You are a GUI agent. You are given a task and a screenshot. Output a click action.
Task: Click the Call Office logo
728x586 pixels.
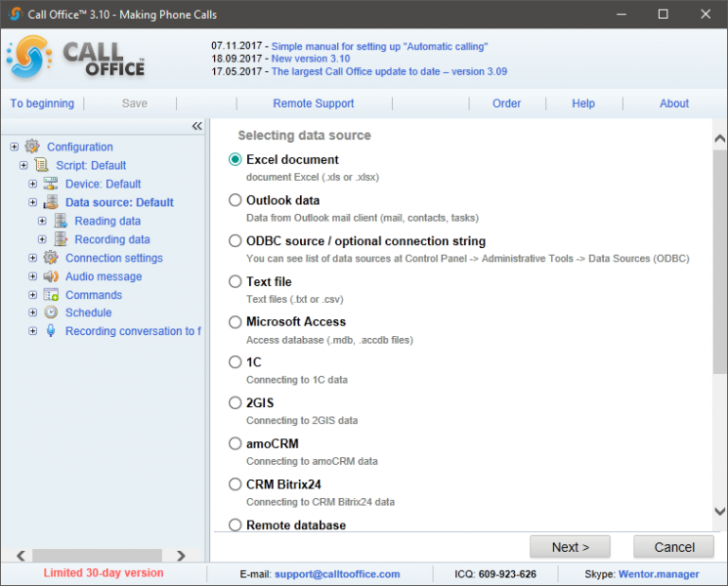[75, 58]
